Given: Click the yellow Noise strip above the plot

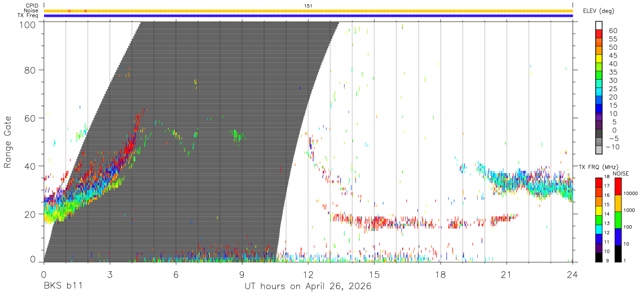Looking at the screenshot, I should [308, 10].
